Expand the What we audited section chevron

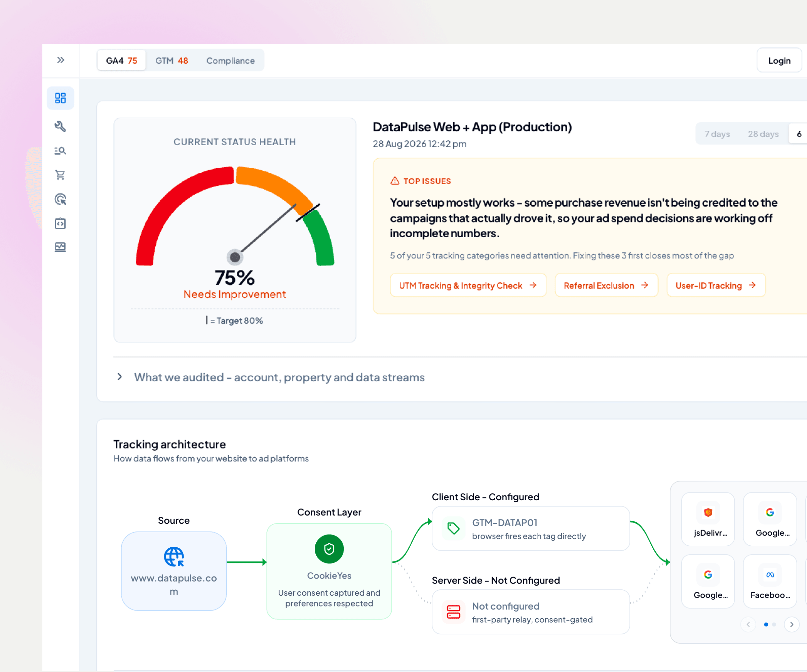pyautogui.click(x=119, y=377)
